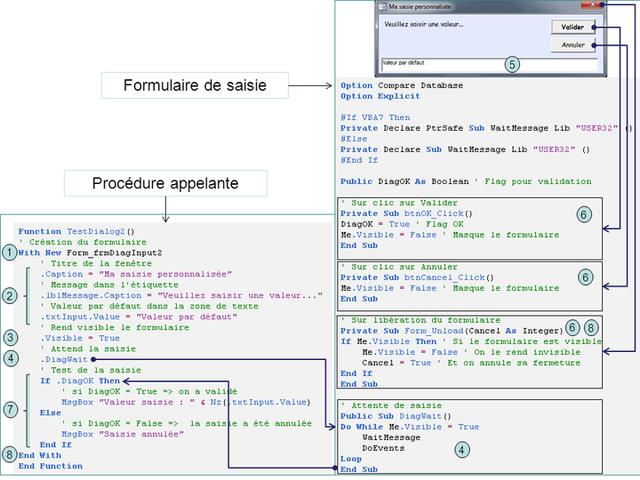Image resolution: width=640 pixels, height=480 pixels.
Task: Click circled marker 8 next to End With
Action: click(9, 453)
